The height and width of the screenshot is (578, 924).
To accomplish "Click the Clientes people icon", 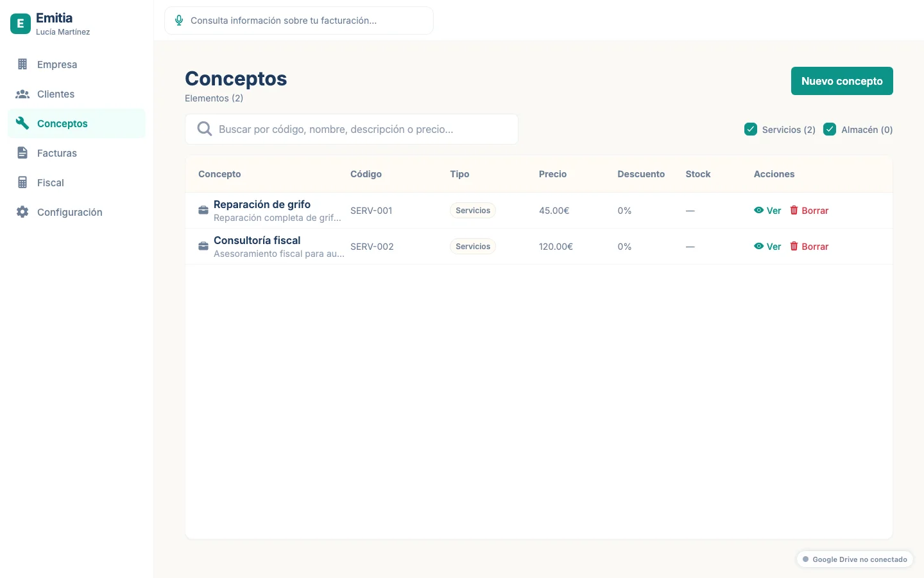I will tap(22, 94).
